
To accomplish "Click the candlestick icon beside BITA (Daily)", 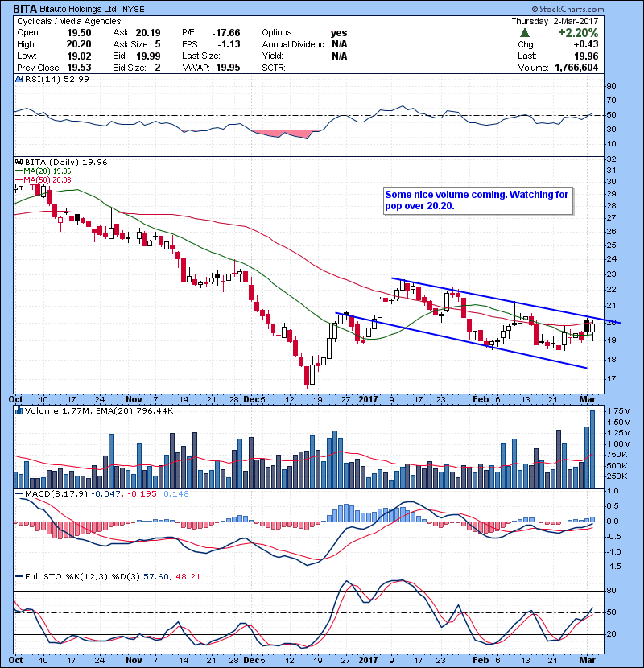I will (19, 162).
